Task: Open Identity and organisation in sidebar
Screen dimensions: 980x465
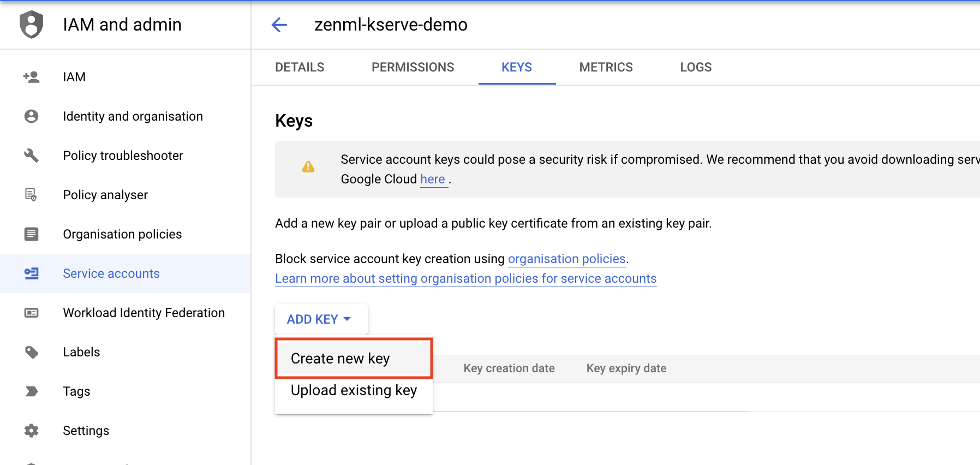Action: click(126, 116)
